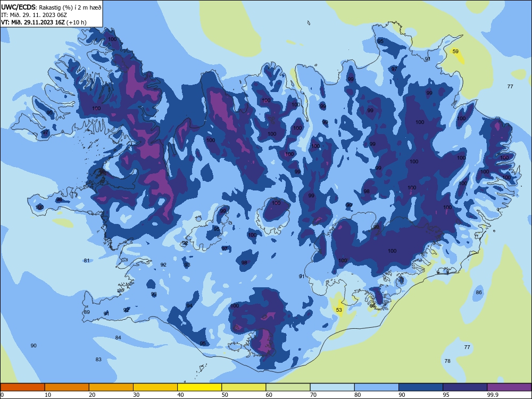Image resolution: width=532 pixels, height=399 pixels.
Task: Click the '89' humidity value on the map
Action: pos(87,312)
